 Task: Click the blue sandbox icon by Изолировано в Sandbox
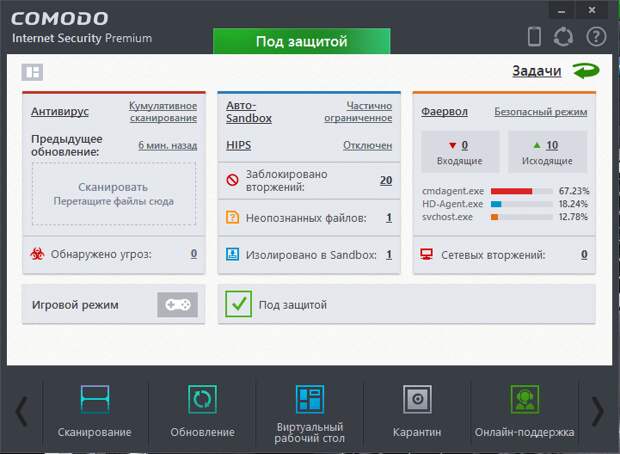click(232, 254)
